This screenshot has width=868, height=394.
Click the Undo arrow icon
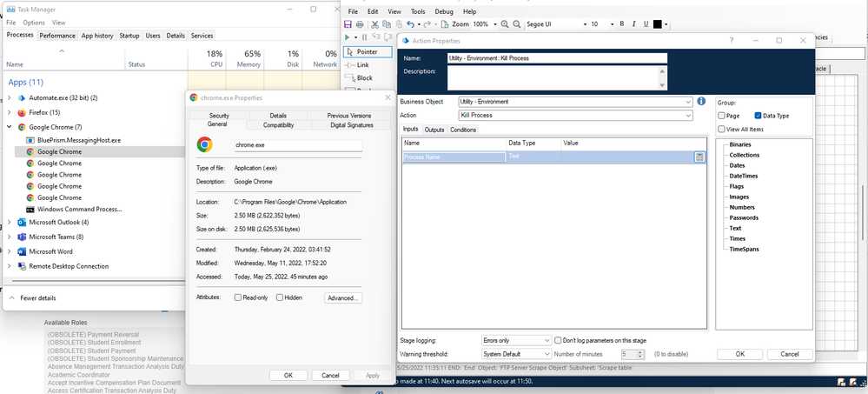[x=410, y=24]
